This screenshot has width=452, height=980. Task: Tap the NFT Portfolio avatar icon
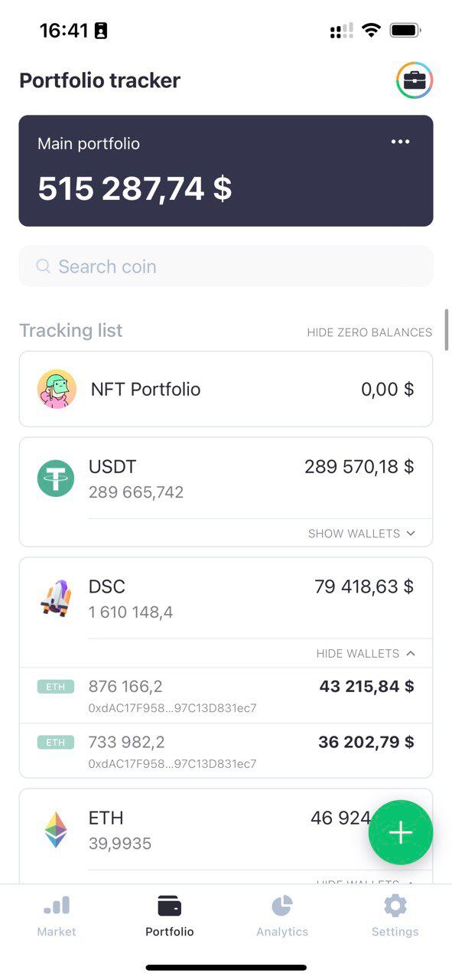[57, 389]
